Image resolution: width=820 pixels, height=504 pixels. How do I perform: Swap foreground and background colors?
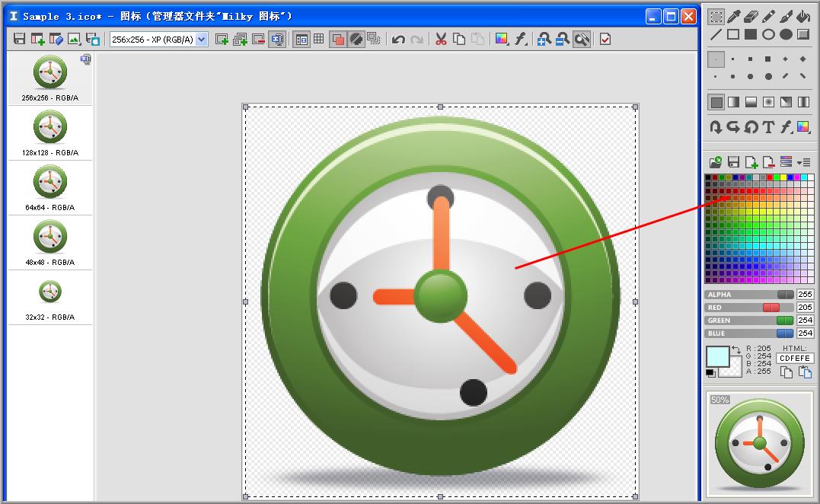[x=736, y=350]
